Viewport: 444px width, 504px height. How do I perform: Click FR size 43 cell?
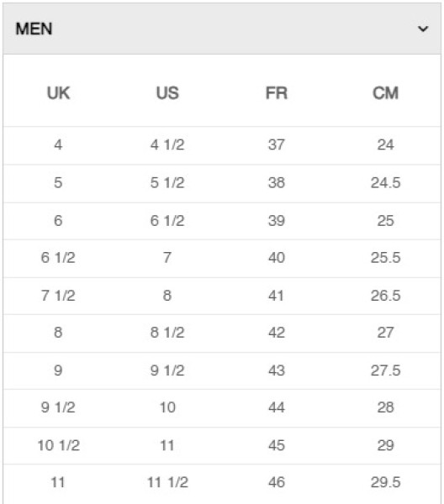coord(277,370)
